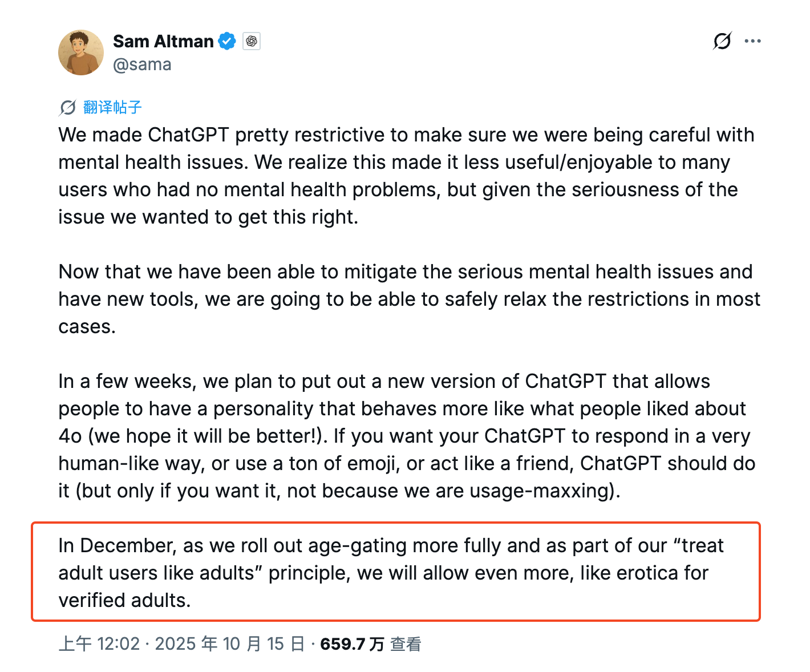Click the paragraph starting "In a few weeks"
Viewport: 810px width, 672px height.
click(x=399, y=436)
